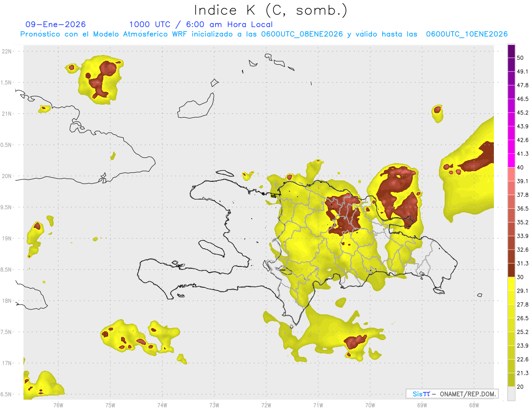Select the "75W" longitude label
The height and width of the screenshot is (411, 532).
[110, 405]
